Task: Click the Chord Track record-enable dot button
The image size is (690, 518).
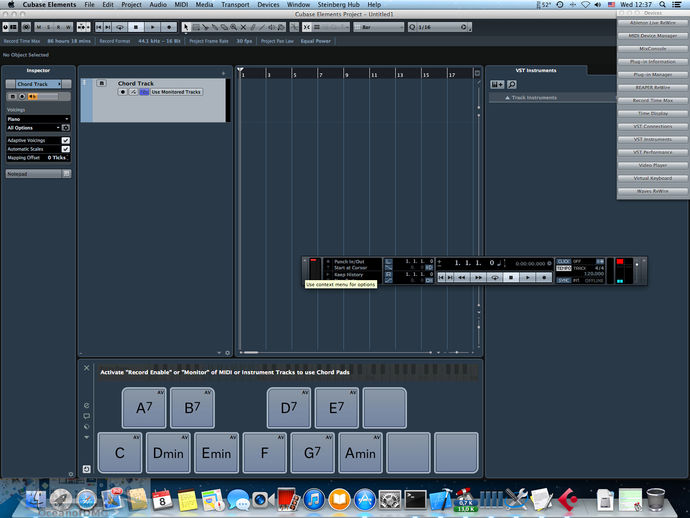Action: click(x=123, y=92)
